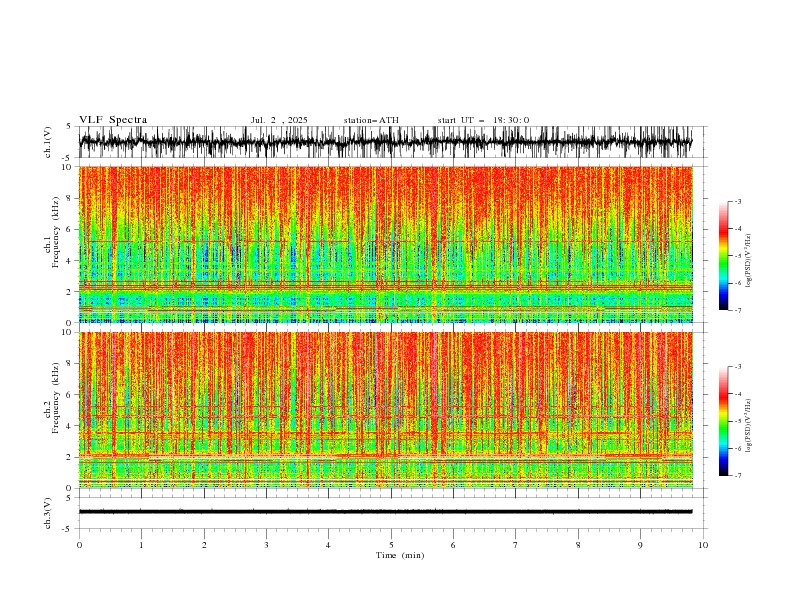Click time axis tick label 8
The image size is (792, 612).
pyautogui.click(x=578, y=545)
